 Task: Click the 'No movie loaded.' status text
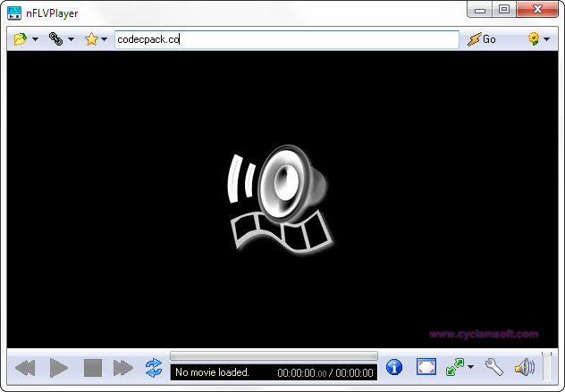(x=212, y=372)
